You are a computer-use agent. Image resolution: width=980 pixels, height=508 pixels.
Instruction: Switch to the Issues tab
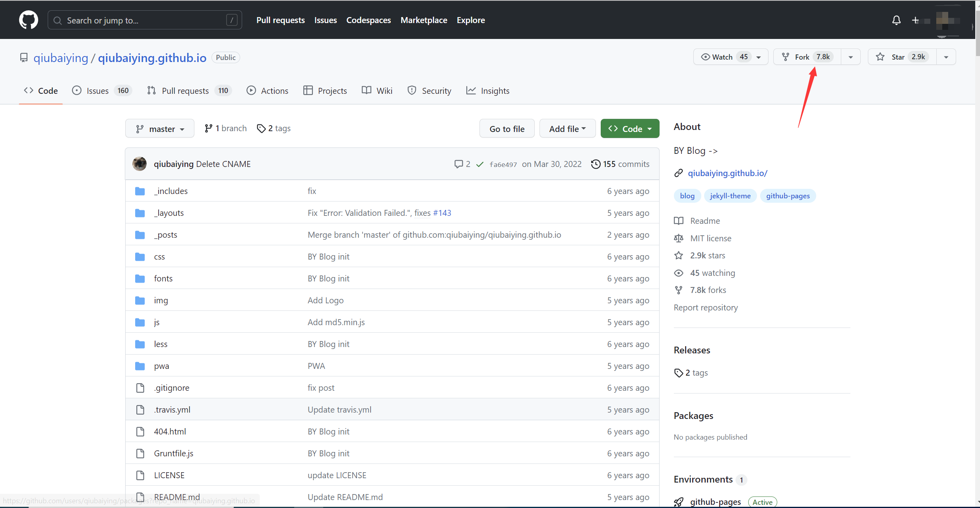pos(97,91)
